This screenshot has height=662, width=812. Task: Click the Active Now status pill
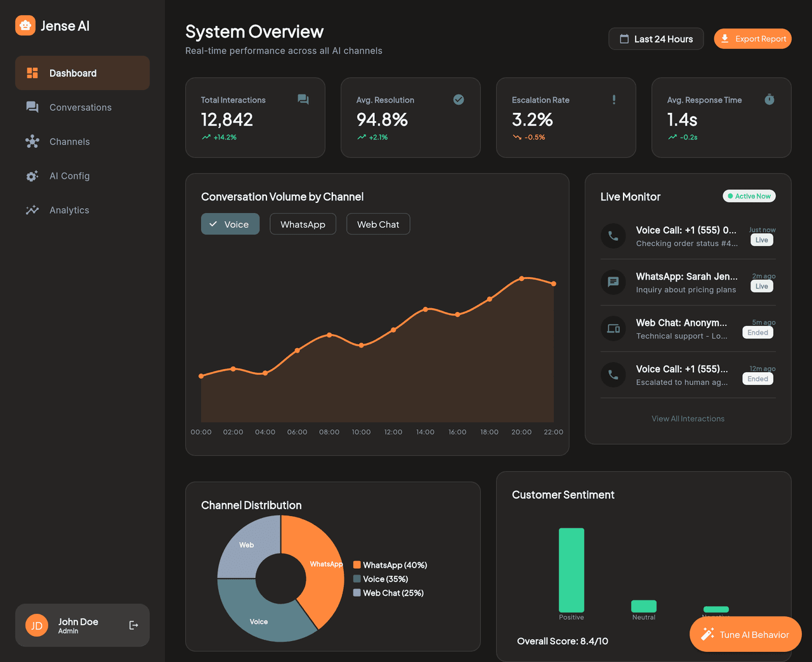pos(749,196)
